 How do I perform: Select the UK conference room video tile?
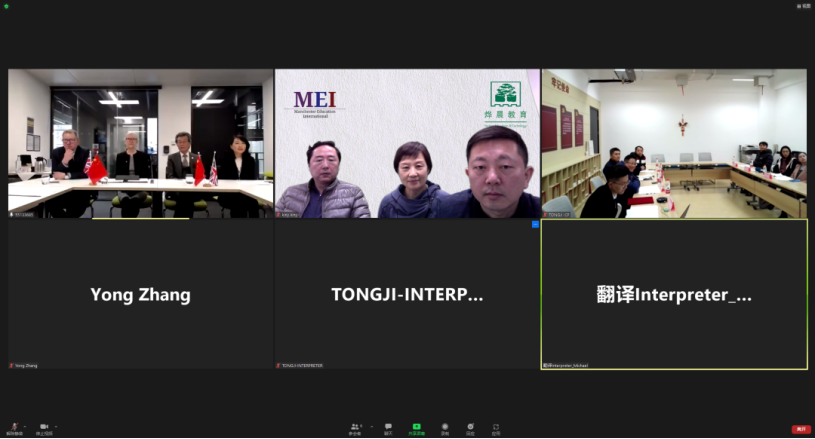(x=140, y=143)
